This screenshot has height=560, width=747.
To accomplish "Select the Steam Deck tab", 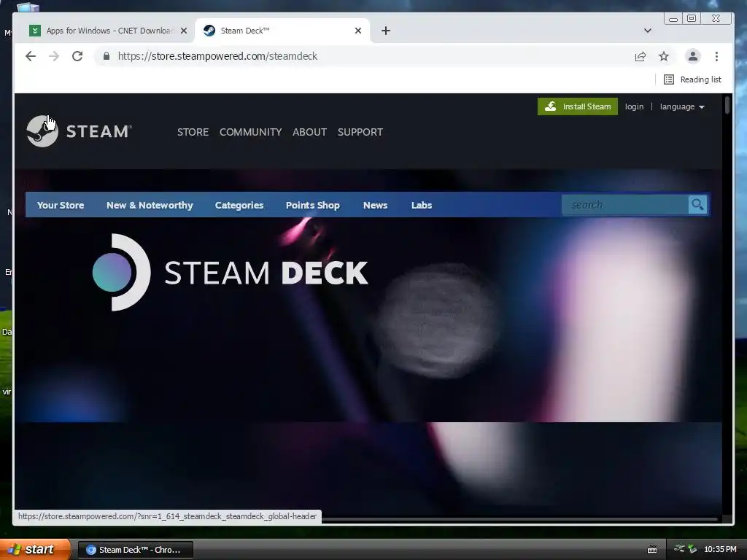I will 281,31.
